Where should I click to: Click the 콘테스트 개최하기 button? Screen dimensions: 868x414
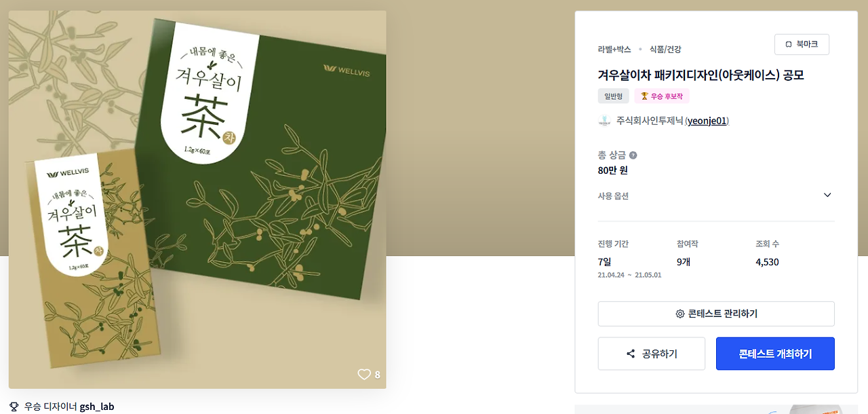(x=775, y=354)
